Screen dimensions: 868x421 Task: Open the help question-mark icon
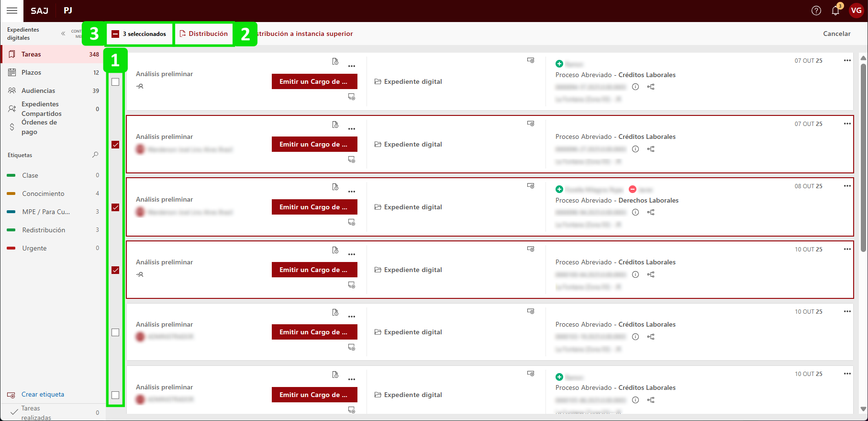click(816, 11)
